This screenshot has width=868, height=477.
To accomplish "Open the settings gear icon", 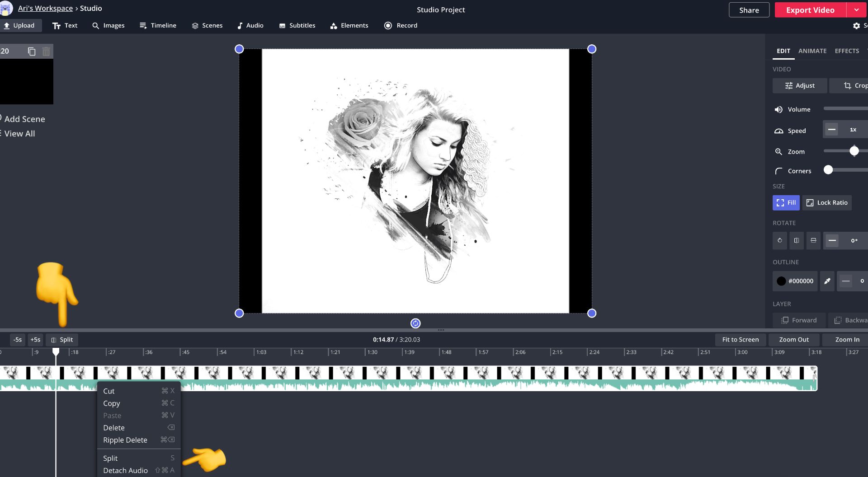I will click(x=856, y=26).
